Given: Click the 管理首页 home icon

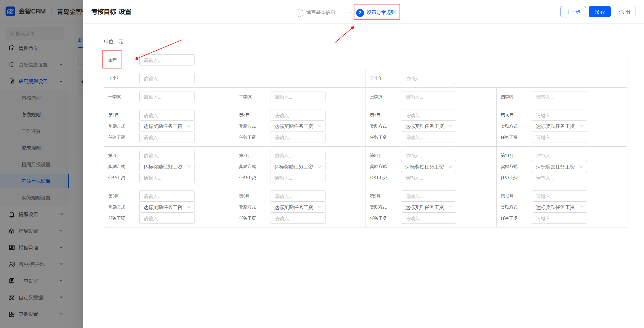Looking at the screenshot, I should coord(12,48).
